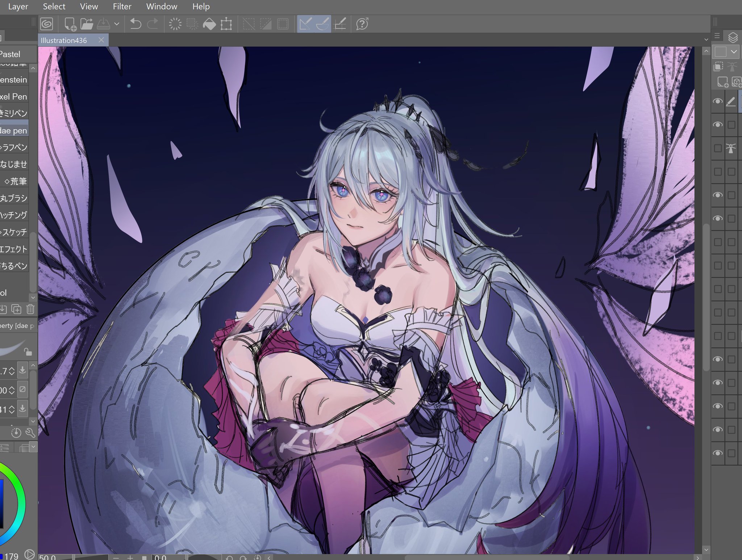Image resolution: width=742 pixels, height=560 pixels.
Task: Click the Fill bucket icon
Action: [x=209, y=24]
